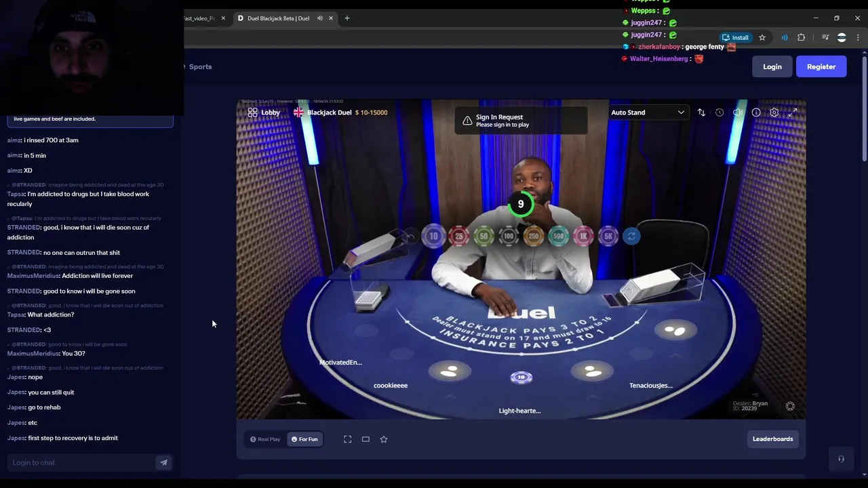Click the chip icon beside dealer info
The image size is (868, 488).
pyautogui.click(x=790, y=406)
